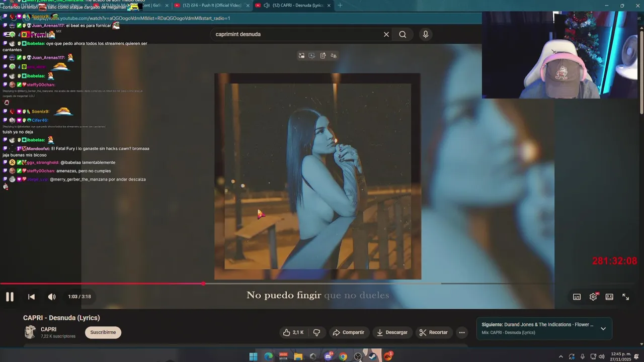Mute the video volume speaker icon
Screen dimensions: 644x362
coord(52,297)
